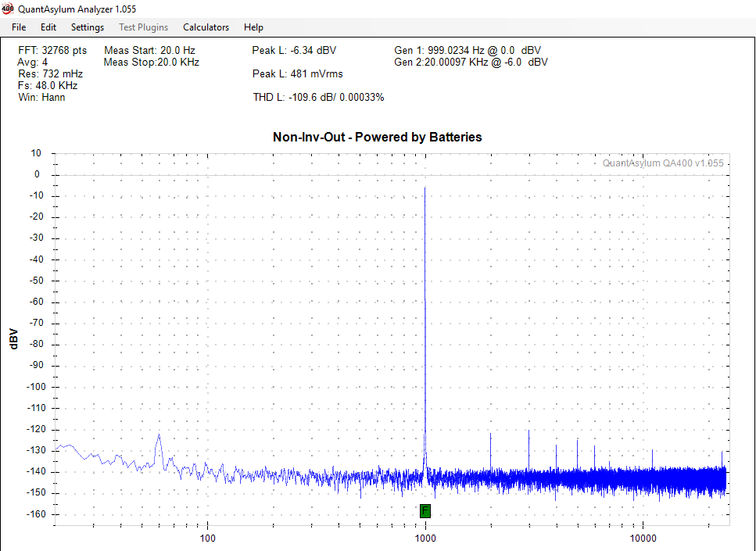Click the Peak L: 481 mVrms readout
The height and width of the screenshot is (551, 756).
(298, 73)
